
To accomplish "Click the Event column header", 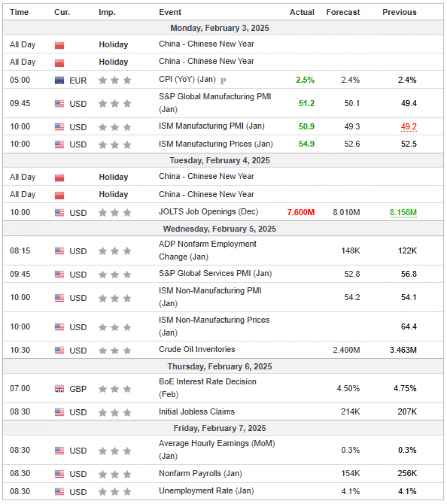I will coord(170,12).
